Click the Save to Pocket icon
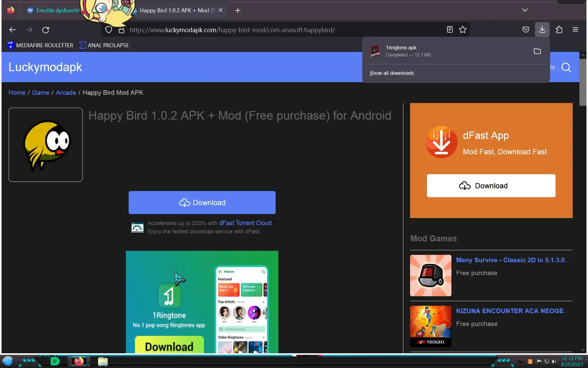This screenshot has width=588, height=368. click(x=526, y=29)
